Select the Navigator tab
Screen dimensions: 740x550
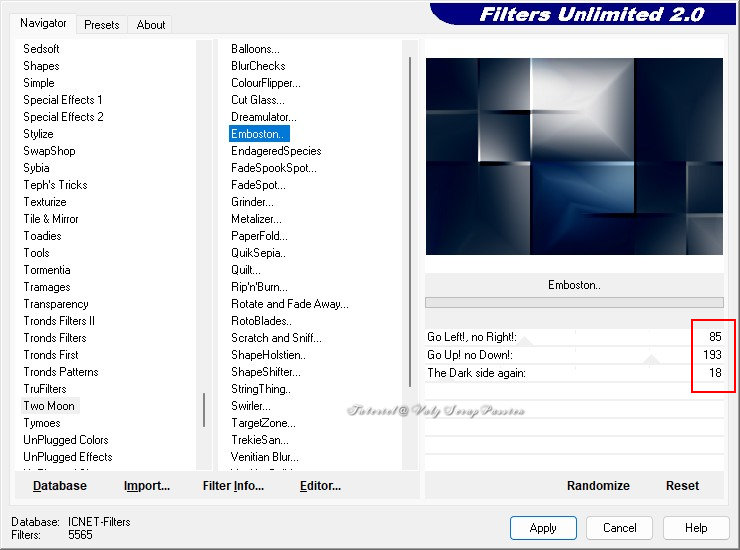tap(44, 23)
